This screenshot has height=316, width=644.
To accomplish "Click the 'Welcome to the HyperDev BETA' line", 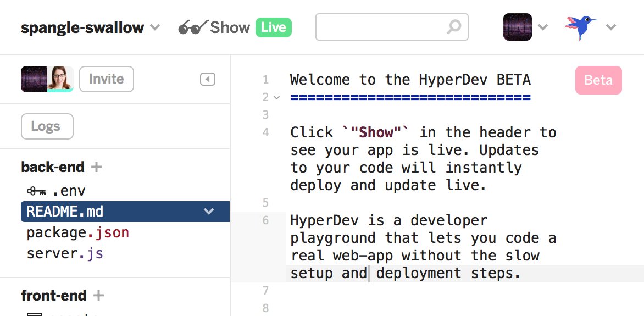I will click(410, 80).
